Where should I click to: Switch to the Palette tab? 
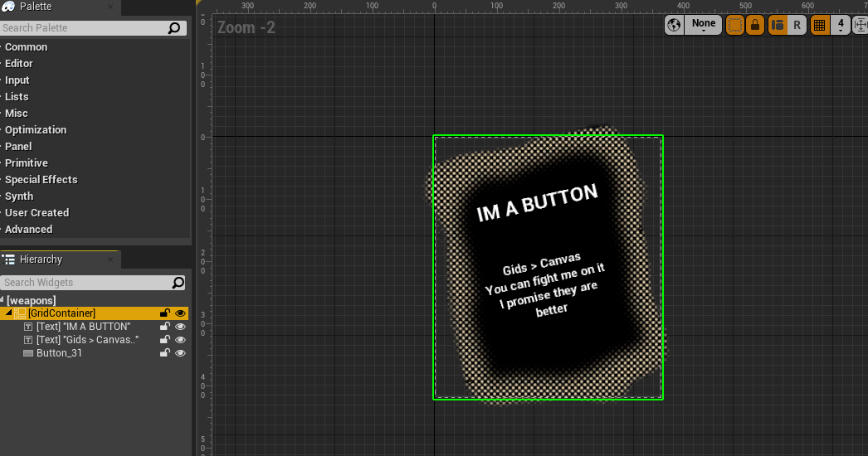coord(35,7)
